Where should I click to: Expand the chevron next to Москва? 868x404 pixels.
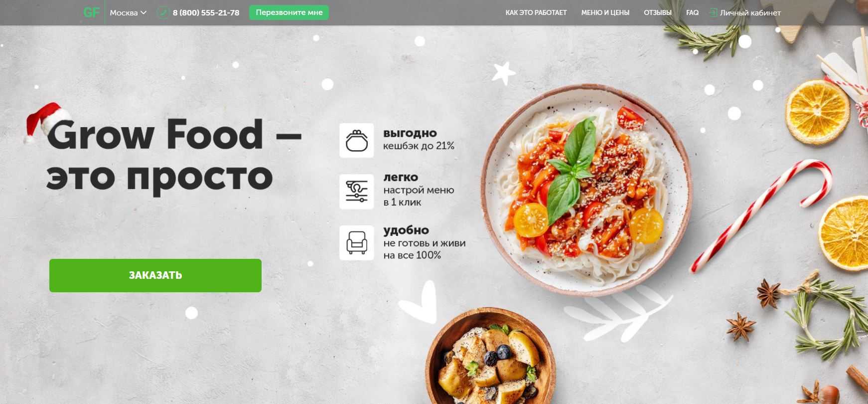(x=144, y=12)
